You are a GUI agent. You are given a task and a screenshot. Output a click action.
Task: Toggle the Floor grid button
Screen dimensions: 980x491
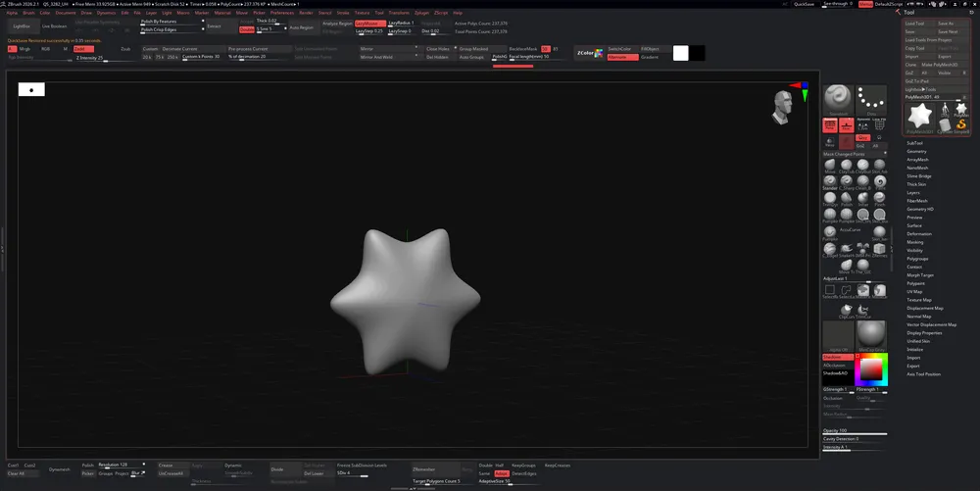(x=847, y=125)
